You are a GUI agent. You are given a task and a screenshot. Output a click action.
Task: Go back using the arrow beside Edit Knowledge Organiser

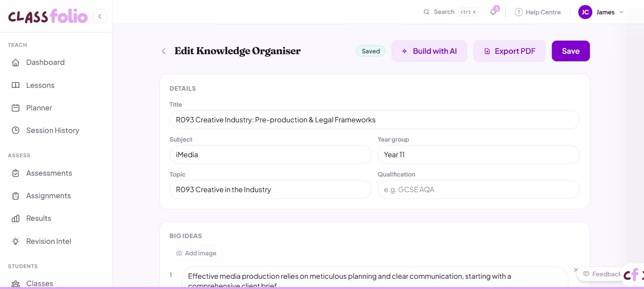(x=164, y=51)
